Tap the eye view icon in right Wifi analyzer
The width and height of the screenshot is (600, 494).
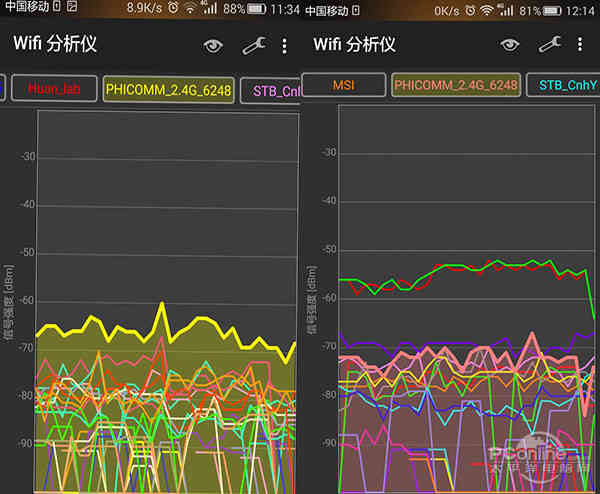510,45
